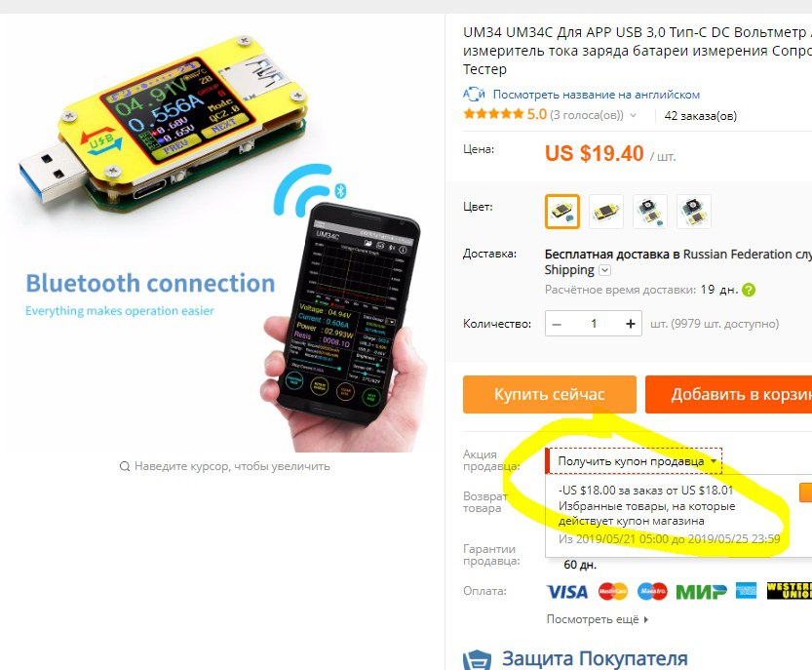Expand Посмотреть ещё payment options

(598, 619)
